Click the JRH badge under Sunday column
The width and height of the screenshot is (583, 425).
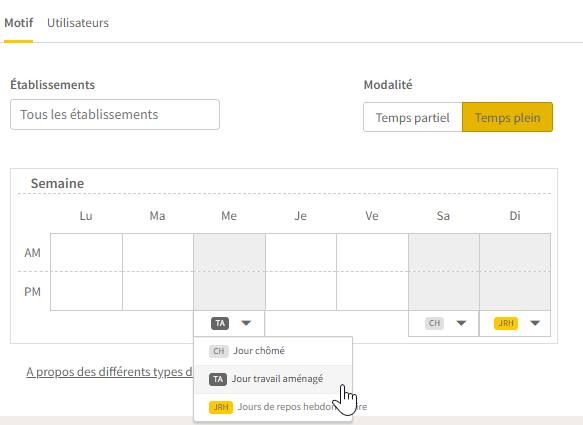pos(506,323)
